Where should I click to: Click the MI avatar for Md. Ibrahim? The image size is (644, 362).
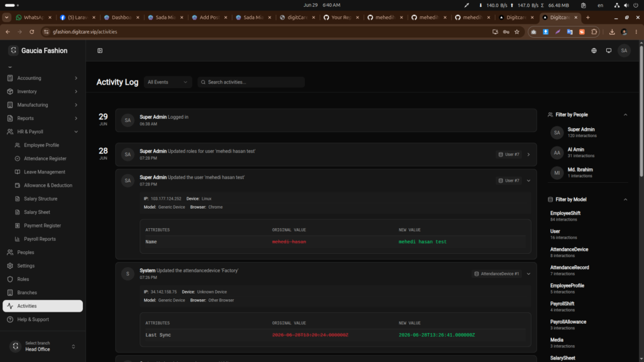coord(557,173)
